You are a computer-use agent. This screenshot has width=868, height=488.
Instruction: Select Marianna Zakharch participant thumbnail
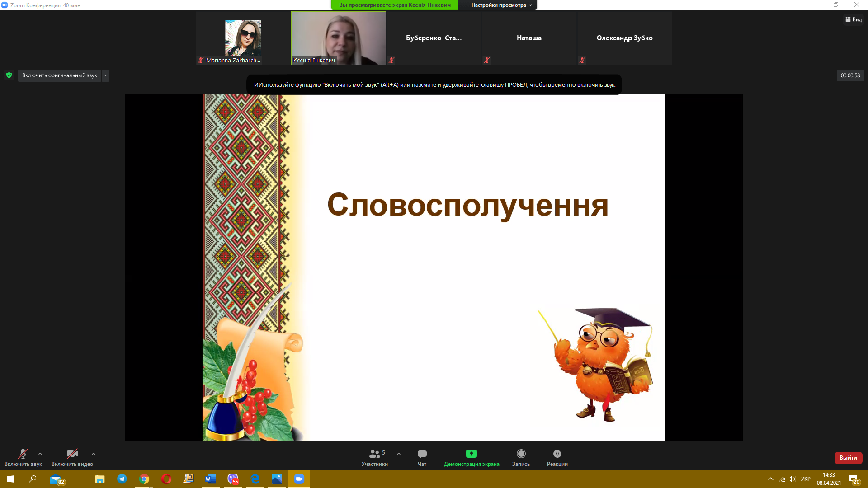tap(243, 38)
